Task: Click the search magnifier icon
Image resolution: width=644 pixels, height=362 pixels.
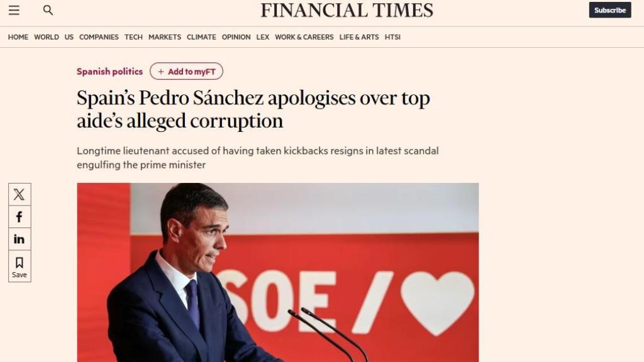Action: (48, 10)
